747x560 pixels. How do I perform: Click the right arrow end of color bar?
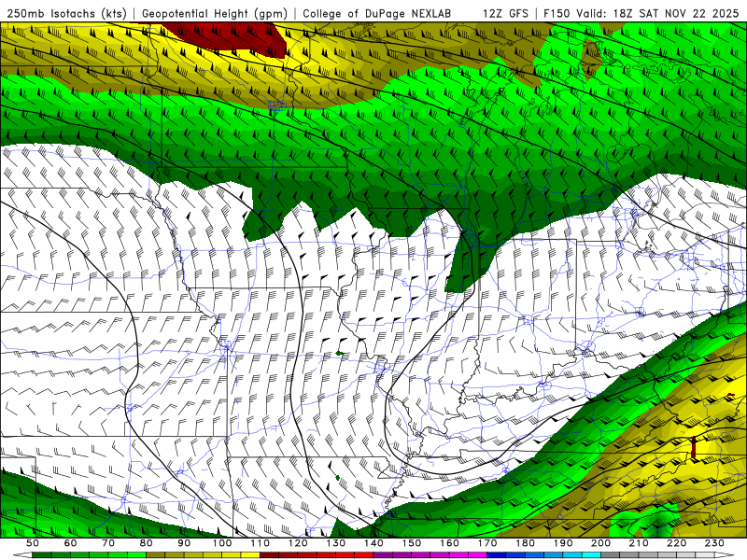pyautogui.click(x=725, y=555)
